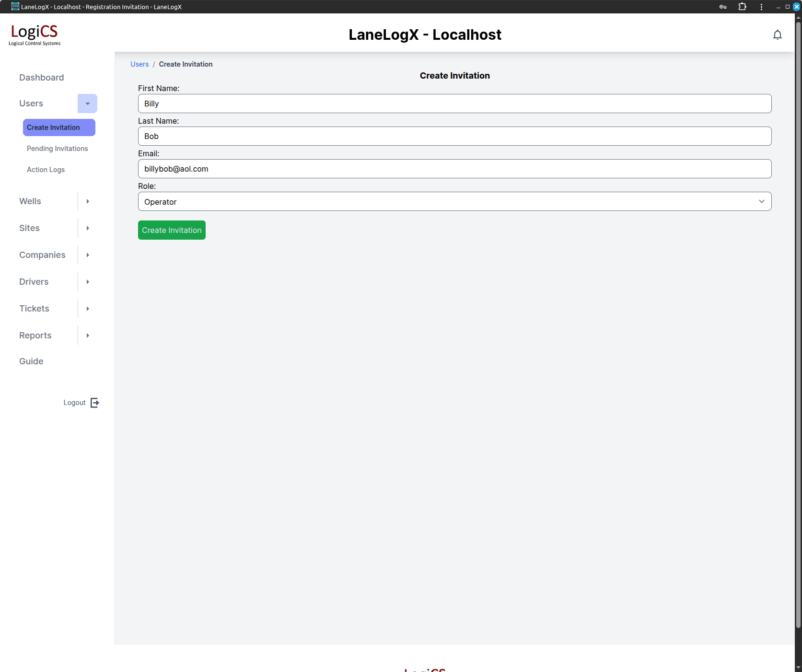Expand the Companies submenu arrow
This screenshot has width=802, height=672.
pos(87,255)
